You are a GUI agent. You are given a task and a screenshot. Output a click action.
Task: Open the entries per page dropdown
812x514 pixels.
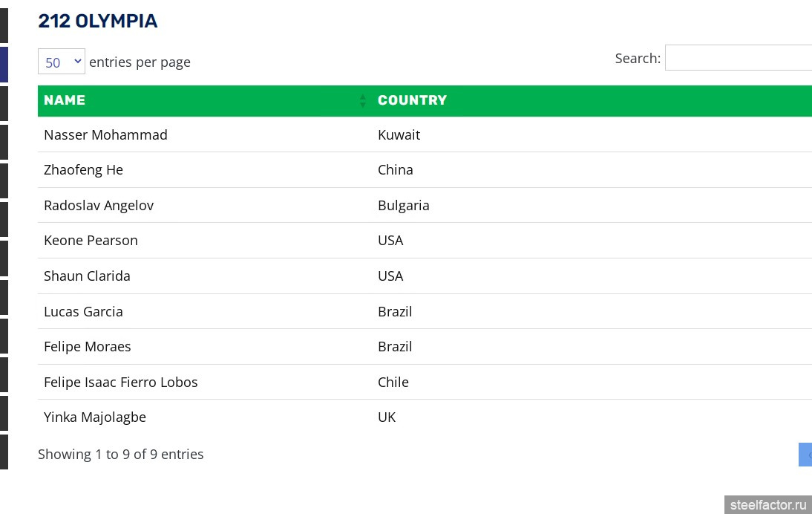point(62,62)
